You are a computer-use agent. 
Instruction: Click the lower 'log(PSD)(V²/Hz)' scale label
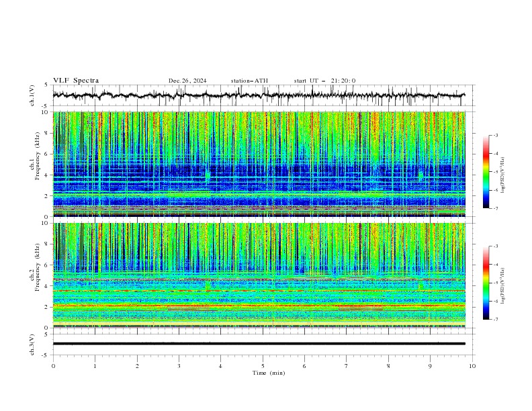[x=503, y=286]
